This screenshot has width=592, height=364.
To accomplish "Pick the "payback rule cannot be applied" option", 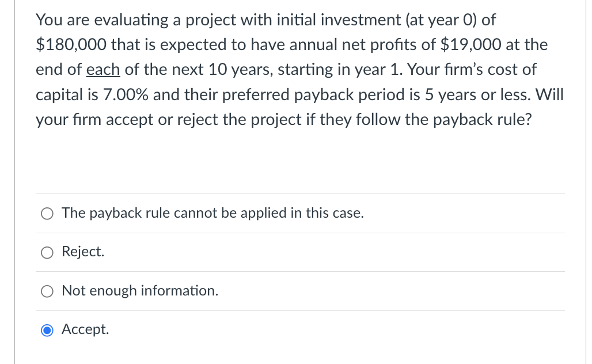I will 47,213.
